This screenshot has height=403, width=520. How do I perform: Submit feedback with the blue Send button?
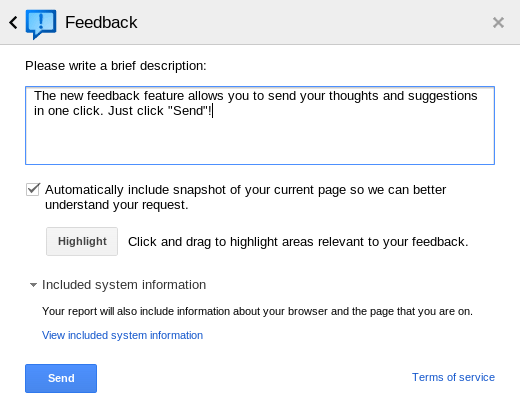click(x=61, y=378)
